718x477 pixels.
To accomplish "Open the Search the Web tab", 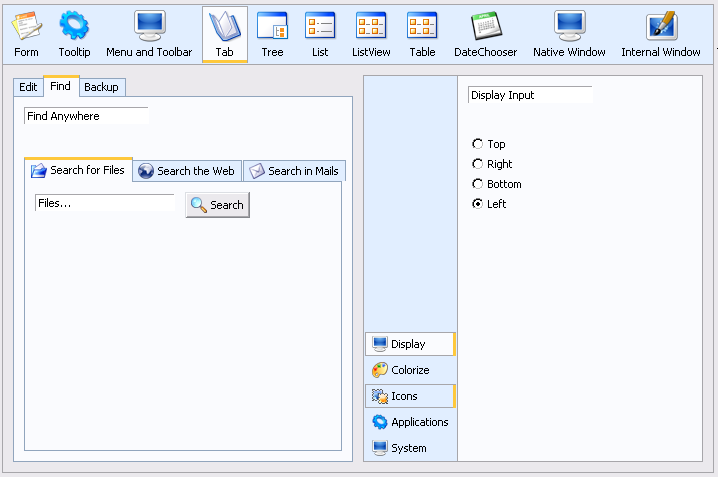I will click(187, 171).
